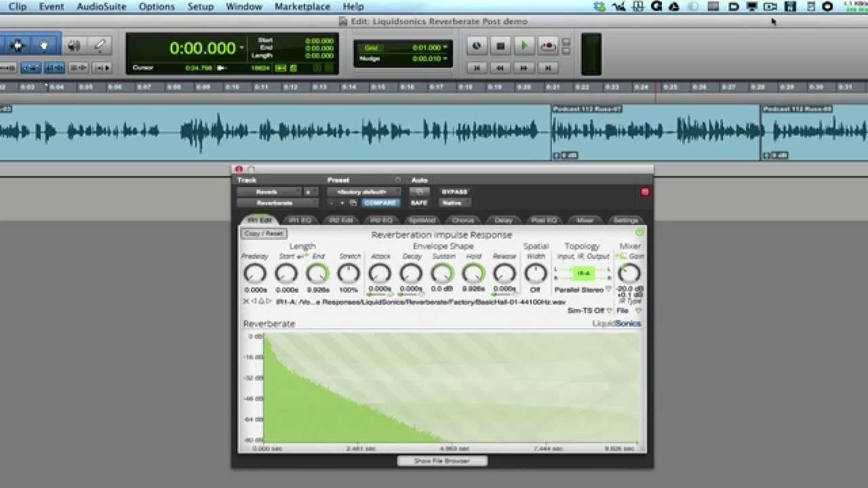868x488 pixels.
Task: Open the Window menu
Action: click(x=244, y=7)
